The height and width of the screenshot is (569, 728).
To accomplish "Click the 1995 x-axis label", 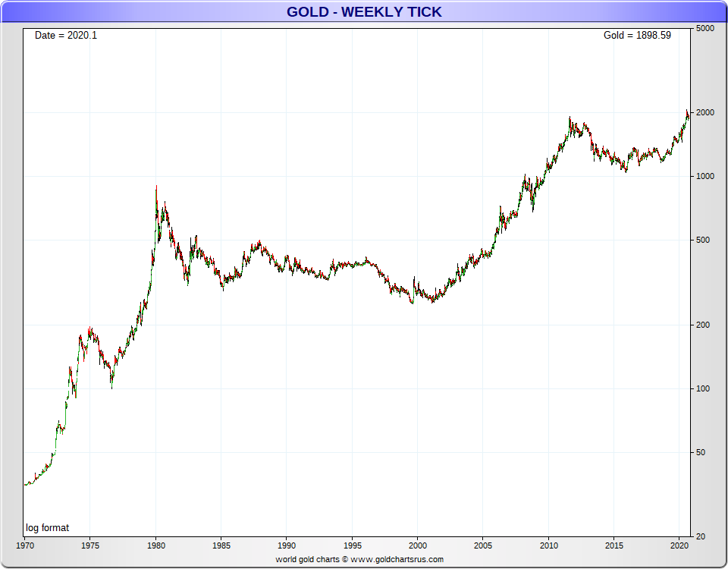I will [352, 545].
